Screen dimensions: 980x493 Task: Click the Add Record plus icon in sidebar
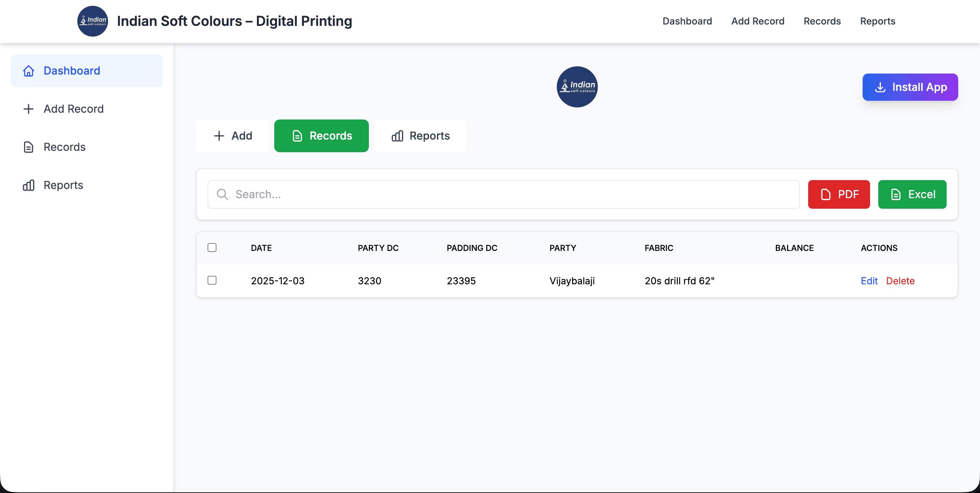pyautogui.click(x=29, y=109)
